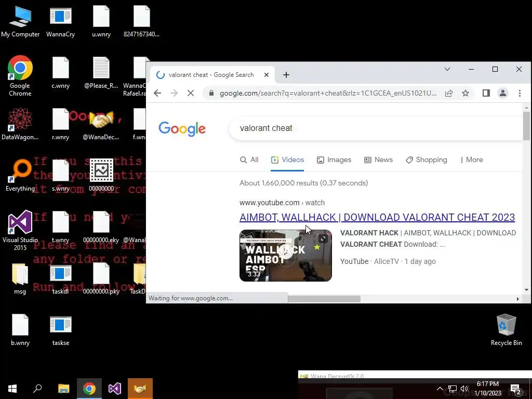Click the Chrome back arrow button
This screenshot has height=399, width=532.
pyautogui.click(x=157, y=93)
